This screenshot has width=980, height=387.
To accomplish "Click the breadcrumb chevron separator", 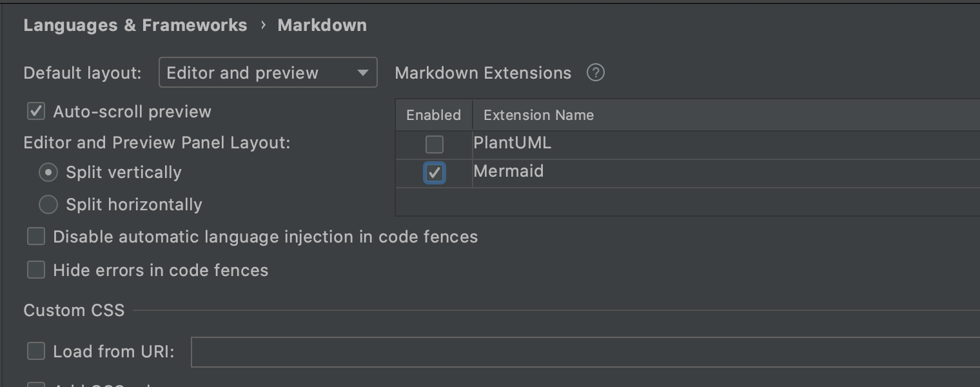I will (x=263, y=25).
